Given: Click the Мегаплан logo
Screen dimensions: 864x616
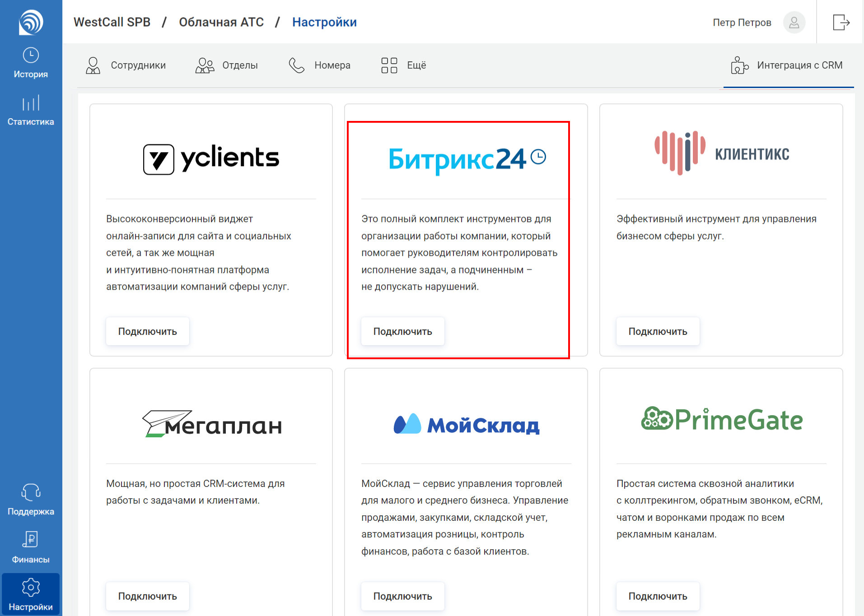Looking at the screenshot, I should (x=212, y=423).
